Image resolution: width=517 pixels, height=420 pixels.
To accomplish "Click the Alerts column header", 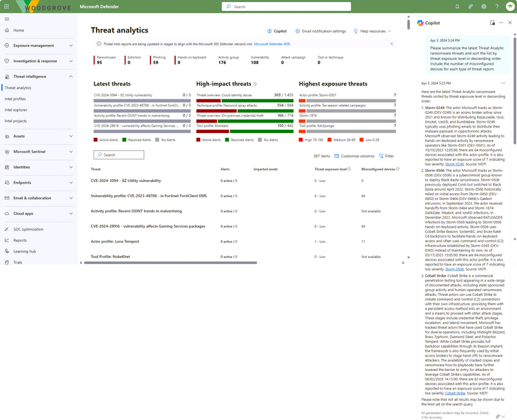I will click(225, 169).
